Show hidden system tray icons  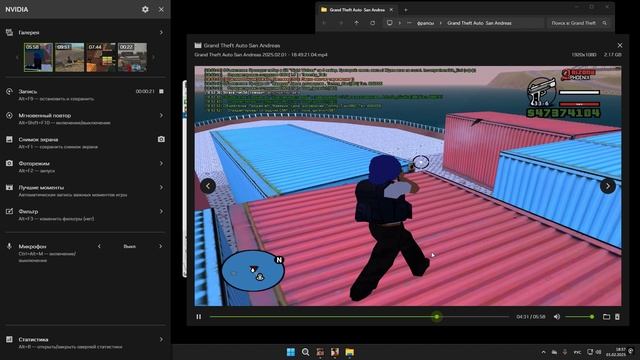[543, 352]
